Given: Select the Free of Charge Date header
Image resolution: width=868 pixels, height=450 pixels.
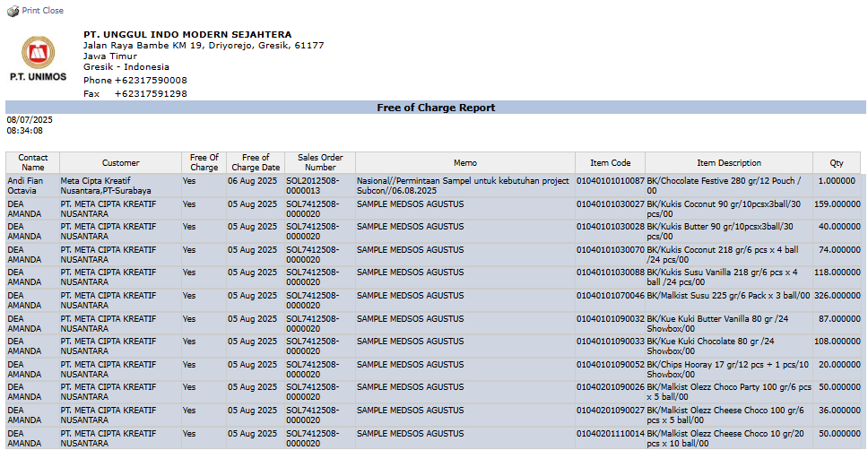Looking at the screenshot, I should click(x=256, y=162).
